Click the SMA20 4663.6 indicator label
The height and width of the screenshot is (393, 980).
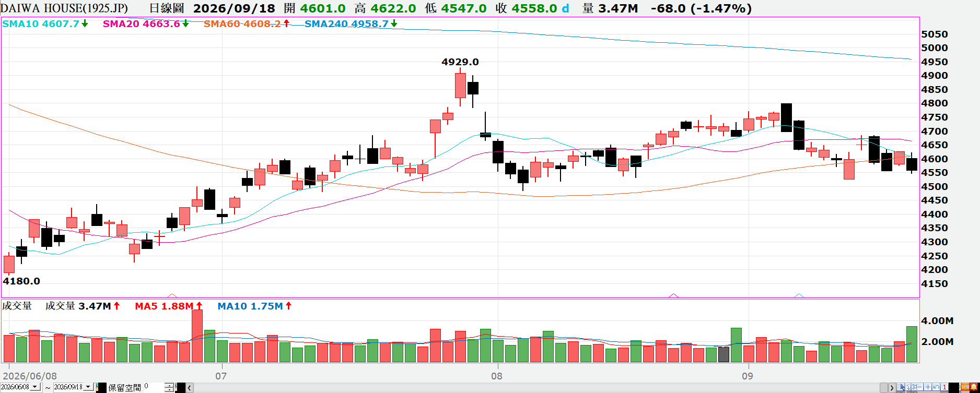tap(141, 24)
